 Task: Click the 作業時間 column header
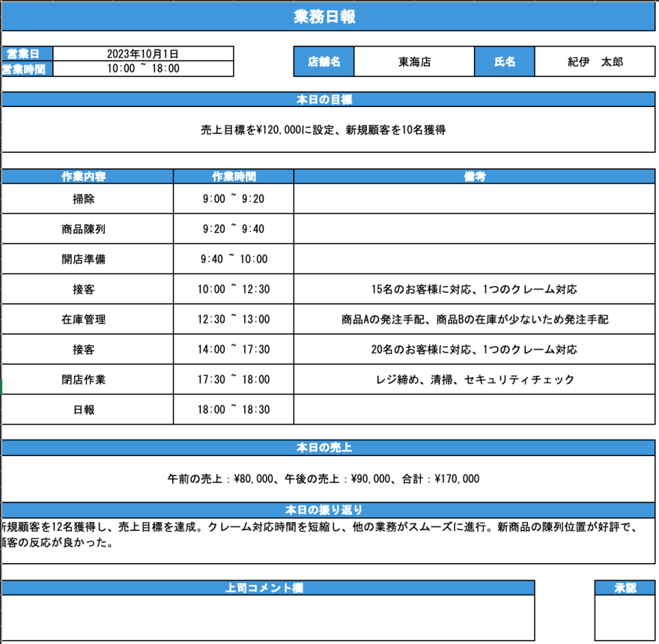(x=233, y=176)
